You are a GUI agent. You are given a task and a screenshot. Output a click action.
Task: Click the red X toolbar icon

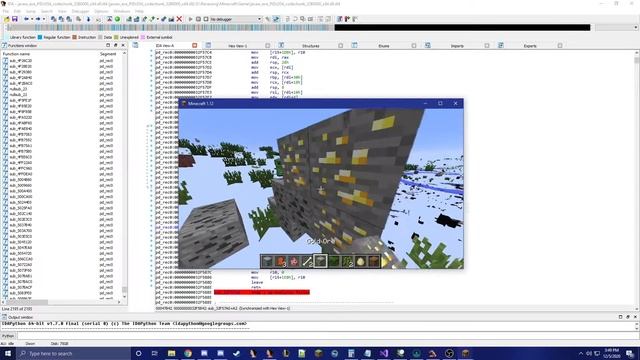pos(179,19)
